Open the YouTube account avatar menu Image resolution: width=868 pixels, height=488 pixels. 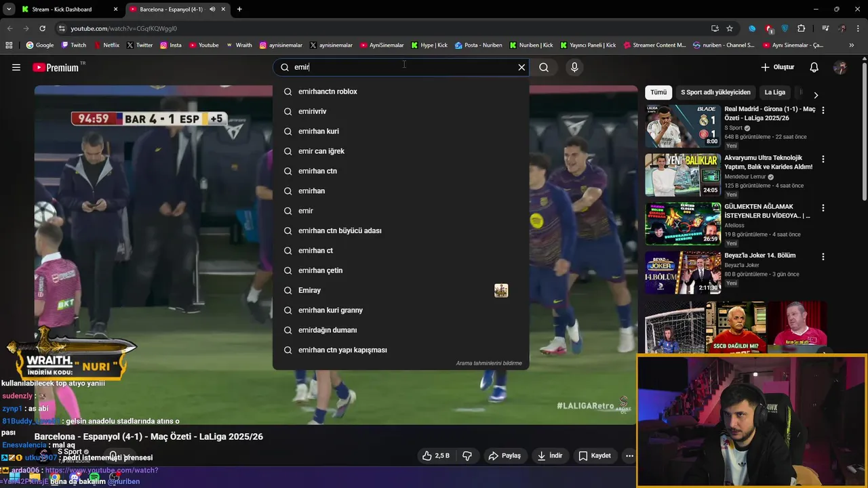point(840,67)
